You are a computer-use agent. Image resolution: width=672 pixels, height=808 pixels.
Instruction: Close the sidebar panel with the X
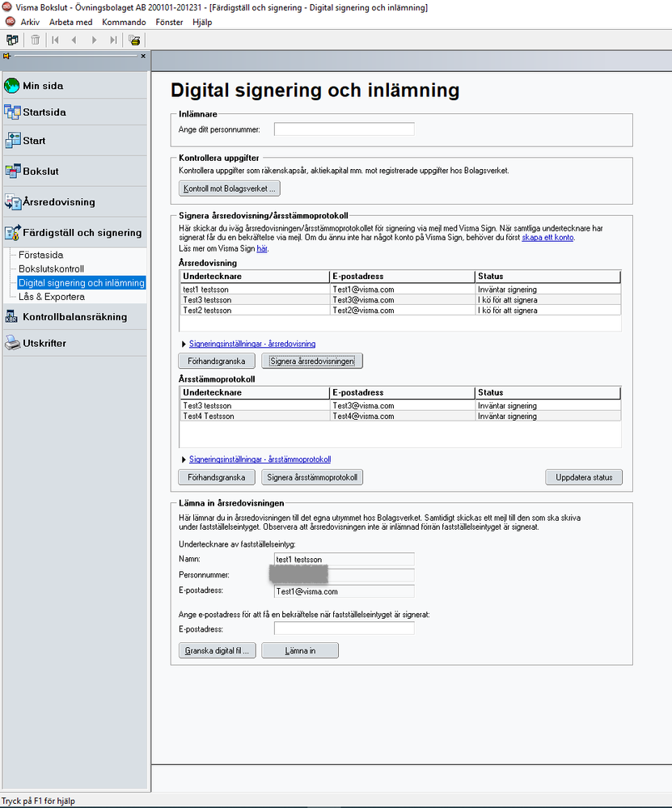click(143, 57)
